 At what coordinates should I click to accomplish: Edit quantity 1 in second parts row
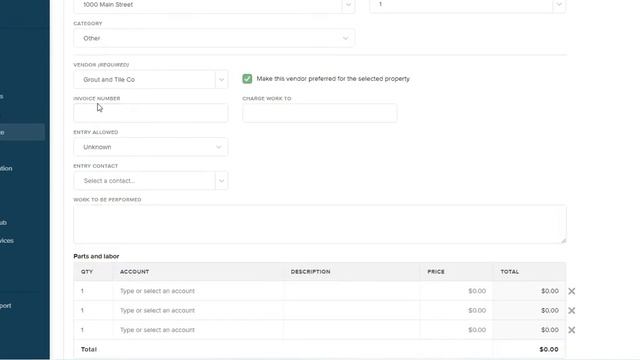[93, 311]
